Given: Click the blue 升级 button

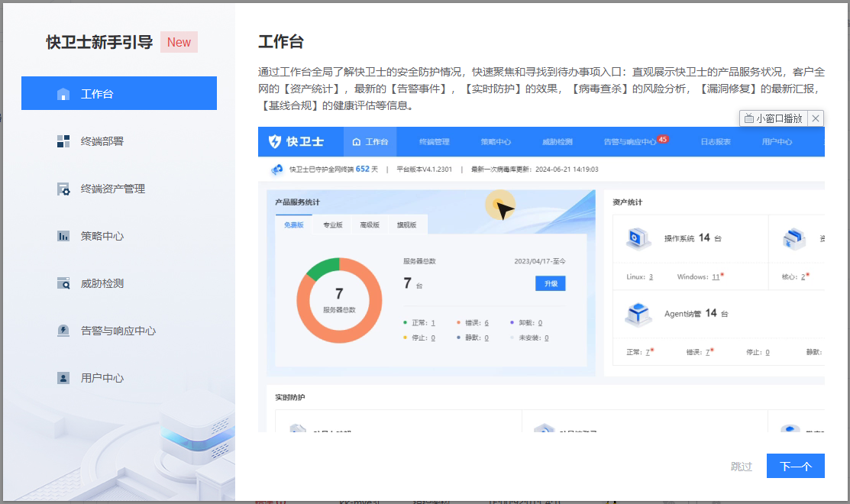Looking at the screenshot, I should pos(550,283).
